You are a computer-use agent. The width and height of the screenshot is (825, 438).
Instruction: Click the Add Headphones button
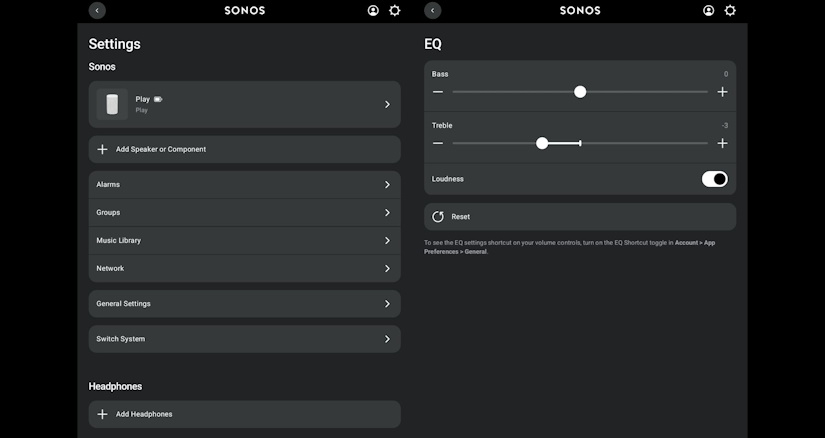point(245,414)
